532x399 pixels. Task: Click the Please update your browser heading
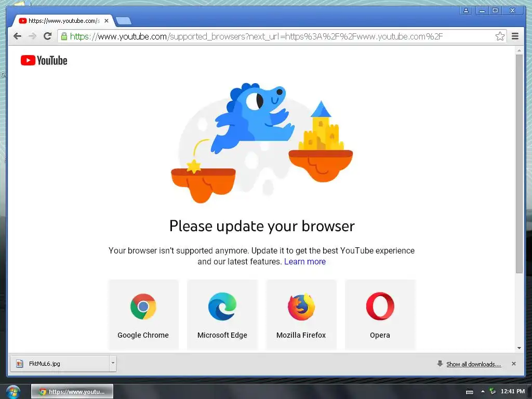click(x=262, y=227)
